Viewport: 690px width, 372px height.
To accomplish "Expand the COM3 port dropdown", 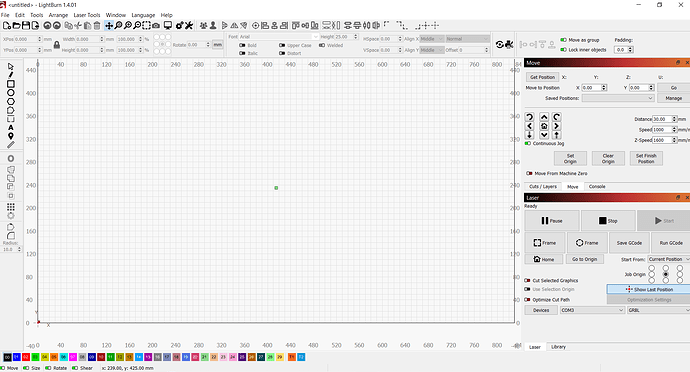I will point(592,310).
